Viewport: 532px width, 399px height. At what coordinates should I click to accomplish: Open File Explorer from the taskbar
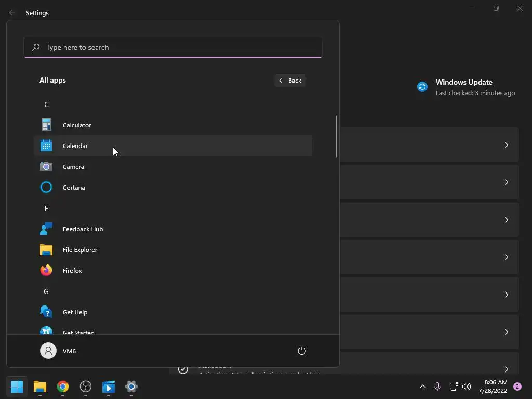(39, 387)
